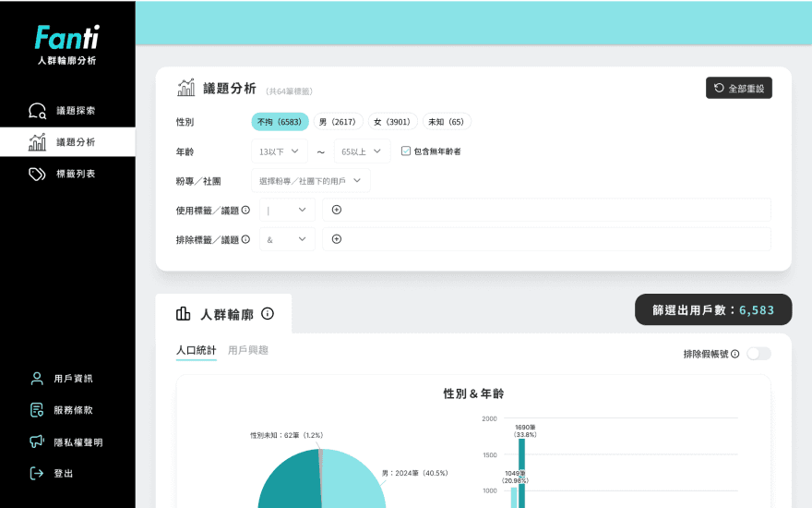Open the | operator dropdown for 使用標籤

287,210
